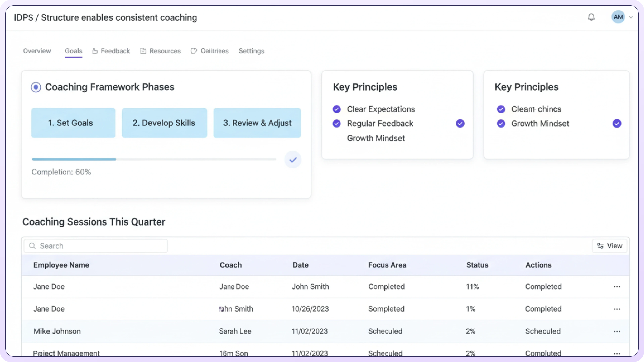Click the search magnifier icon

(32, 246)
